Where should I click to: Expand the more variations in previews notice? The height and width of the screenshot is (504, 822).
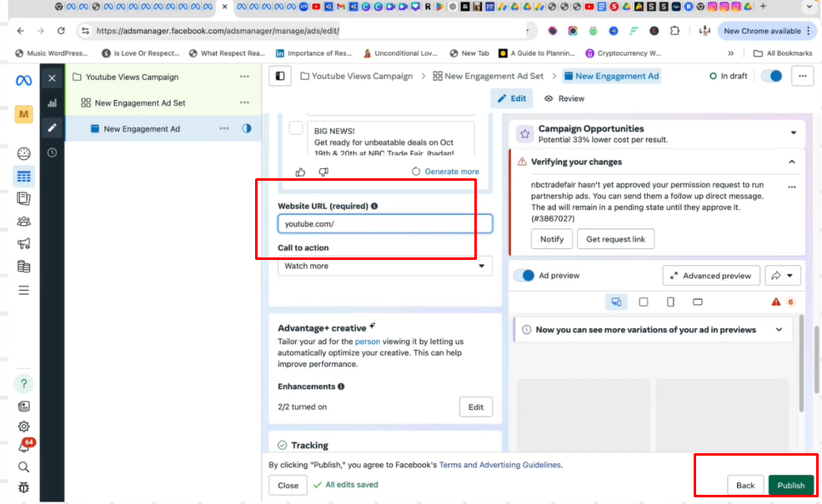coord(779,330)
